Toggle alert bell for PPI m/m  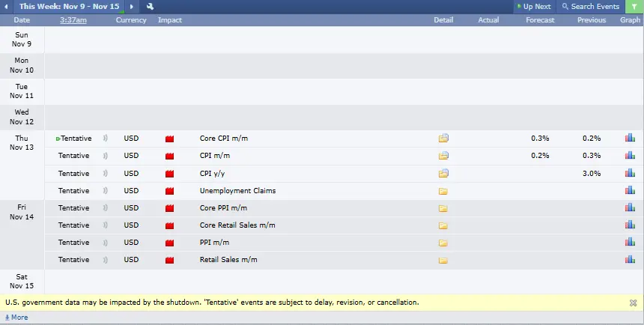tap(106, 243)
